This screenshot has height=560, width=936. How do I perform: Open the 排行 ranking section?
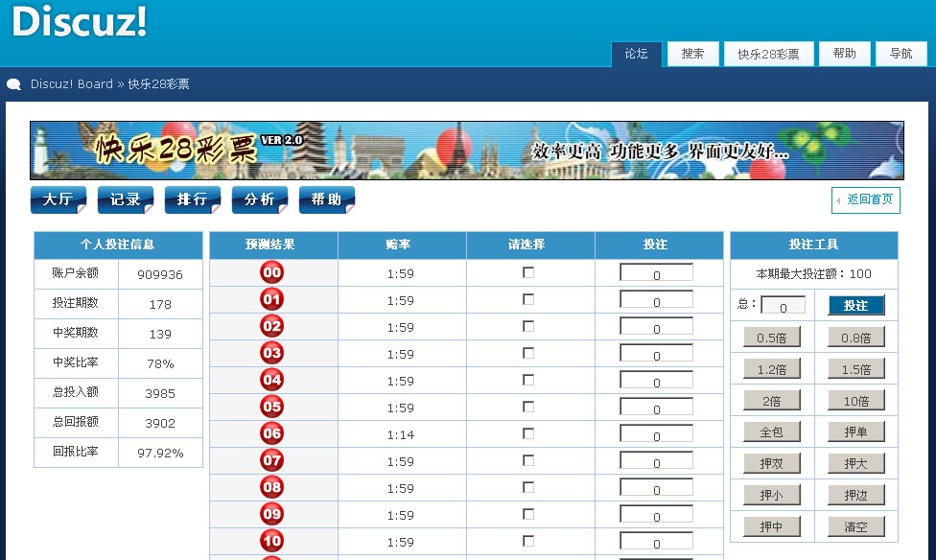coord(192,199)
